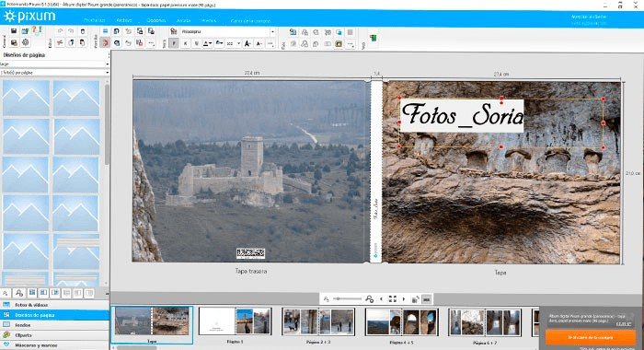Toggle the first layout filter icon with letter A
This screenshot has height=350, width=644.
pyautogui.click(x=6, y=293)
